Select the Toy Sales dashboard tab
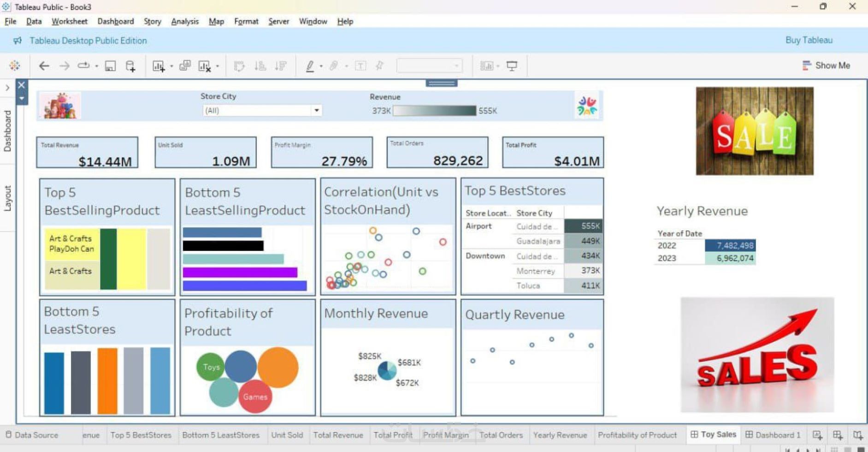868x452 pixels. [x=713, y=434]
